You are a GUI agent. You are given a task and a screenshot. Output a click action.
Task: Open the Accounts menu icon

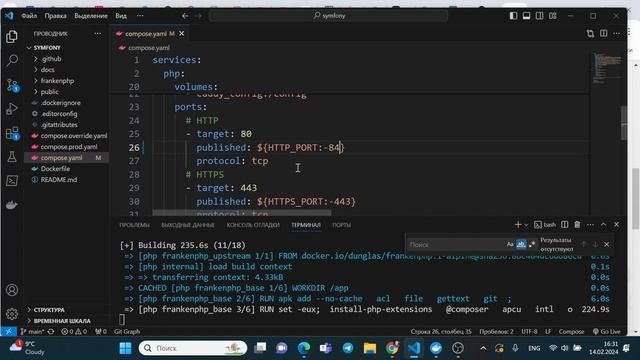[x=12, y=290]
